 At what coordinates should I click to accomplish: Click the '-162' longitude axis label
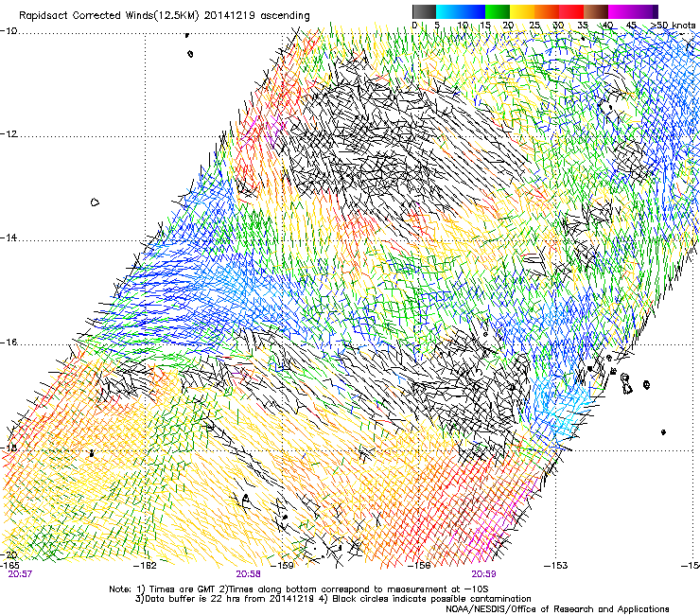[x=145, y=566]
